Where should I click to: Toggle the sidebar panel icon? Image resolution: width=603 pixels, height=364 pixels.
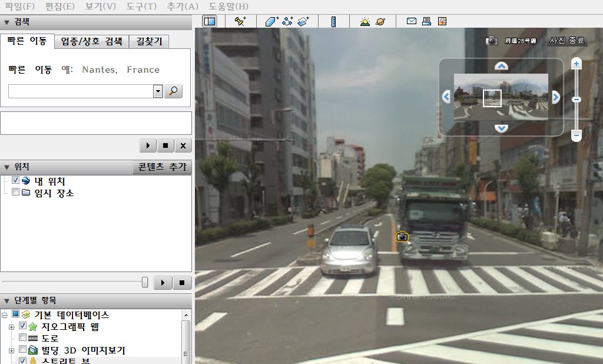point(210,21)
